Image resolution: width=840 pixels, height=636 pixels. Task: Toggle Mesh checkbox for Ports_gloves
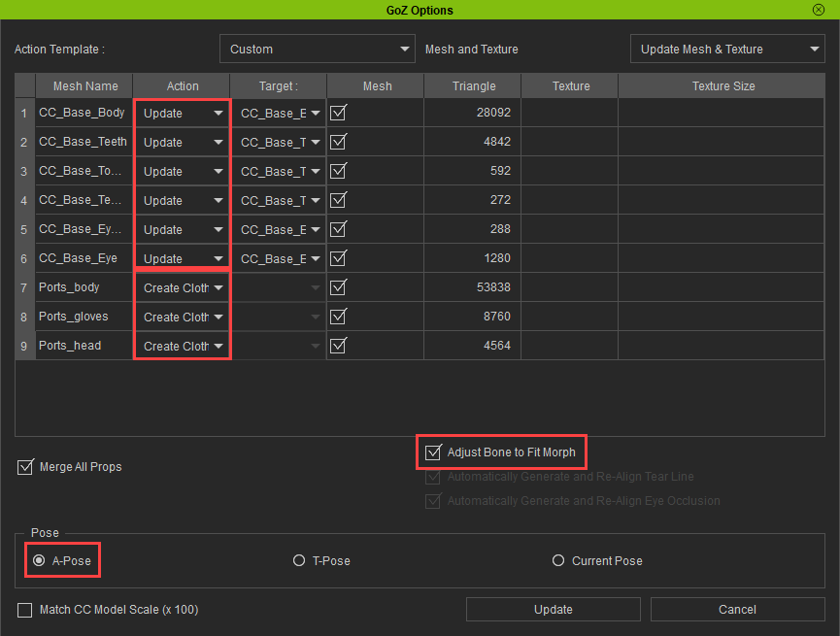[x=339, y=317]
